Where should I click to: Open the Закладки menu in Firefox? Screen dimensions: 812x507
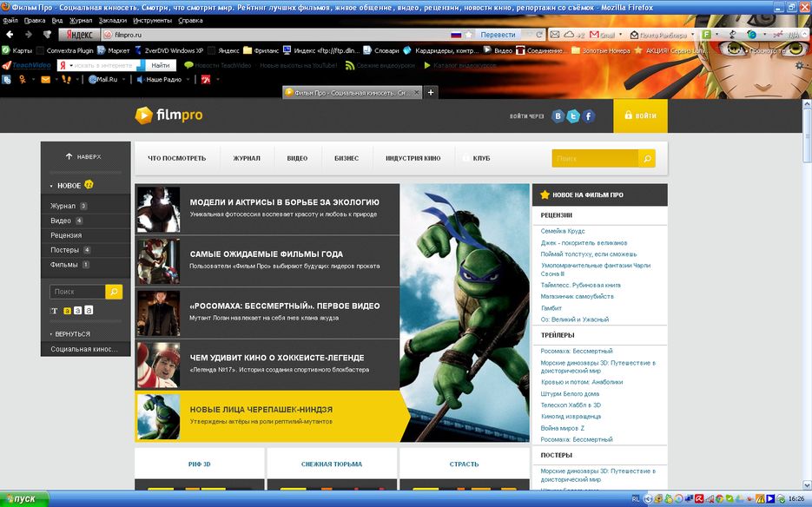point(112,21)
